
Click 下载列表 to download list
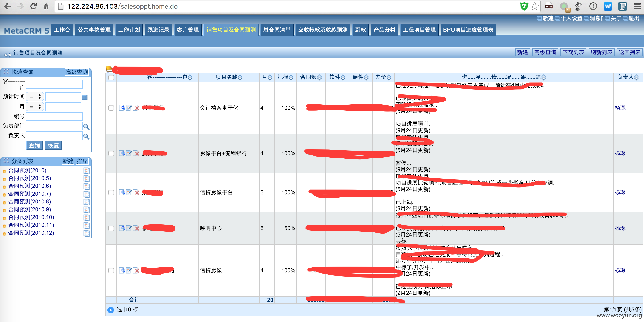[x=573, y=53]
